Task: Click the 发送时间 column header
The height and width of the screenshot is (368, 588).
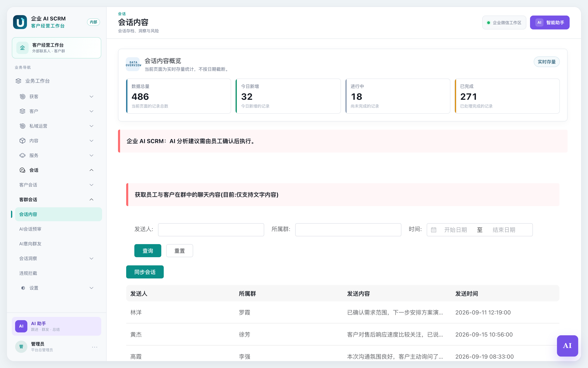Action: pyautogui.click(x=467, y=294)
